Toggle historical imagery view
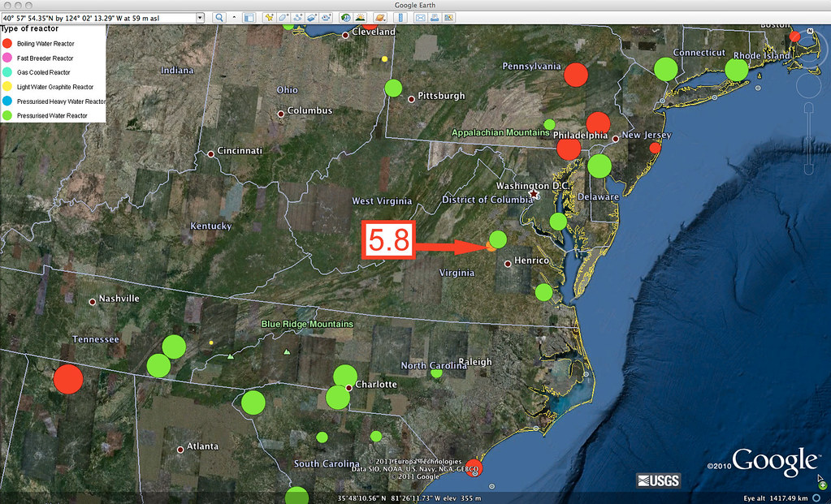831x504 pixels. coord(344,17)
